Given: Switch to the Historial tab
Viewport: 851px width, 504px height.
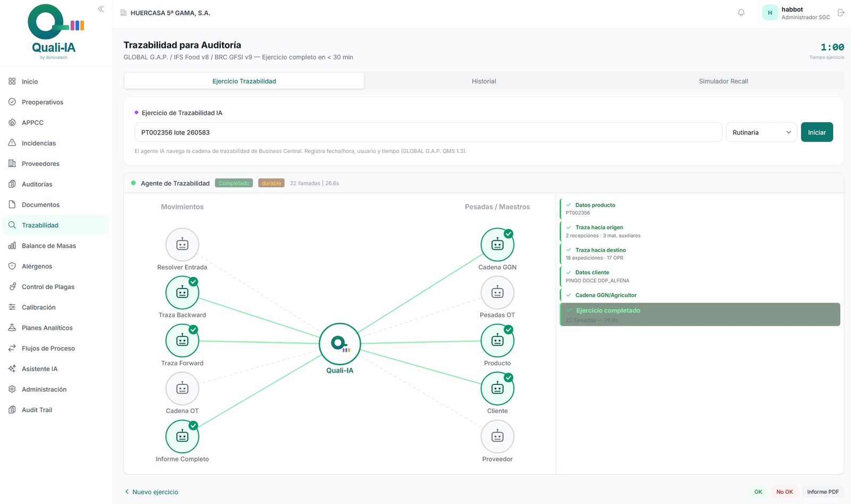Looking at the screenshot, I should pos(484,81).
